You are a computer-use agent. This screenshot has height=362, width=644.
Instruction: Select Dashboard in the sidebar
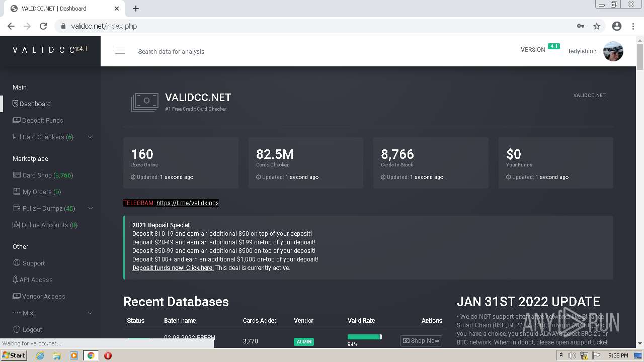[x=32, y=104]
